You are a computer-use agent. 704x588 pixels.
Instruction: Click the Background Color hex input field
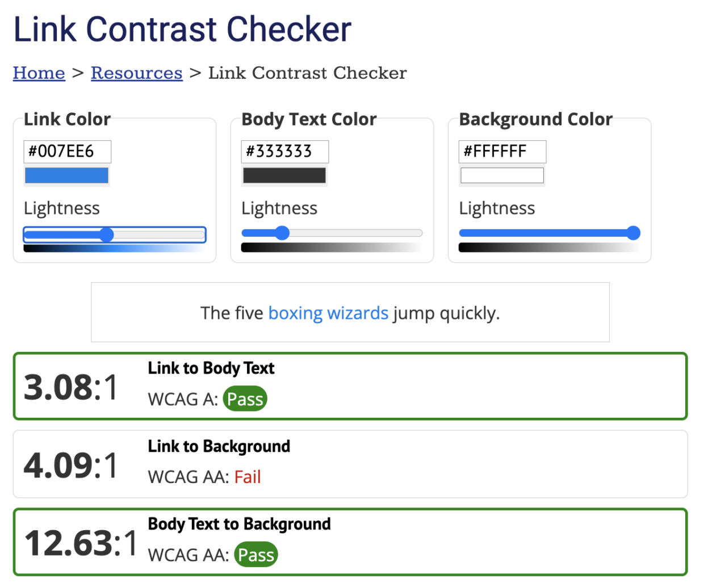coord(502,152)
